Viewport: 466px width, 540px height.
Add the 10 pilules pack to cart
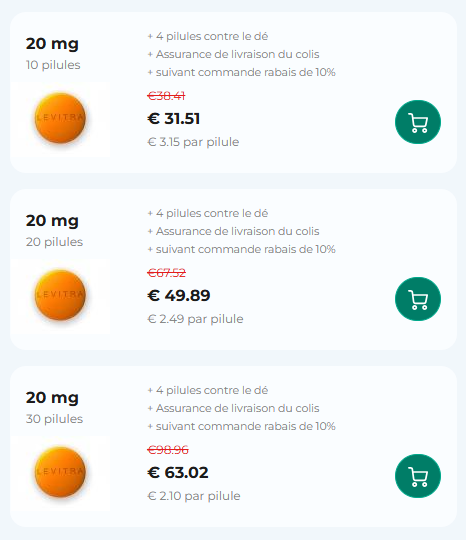click(x=418, y=122)
